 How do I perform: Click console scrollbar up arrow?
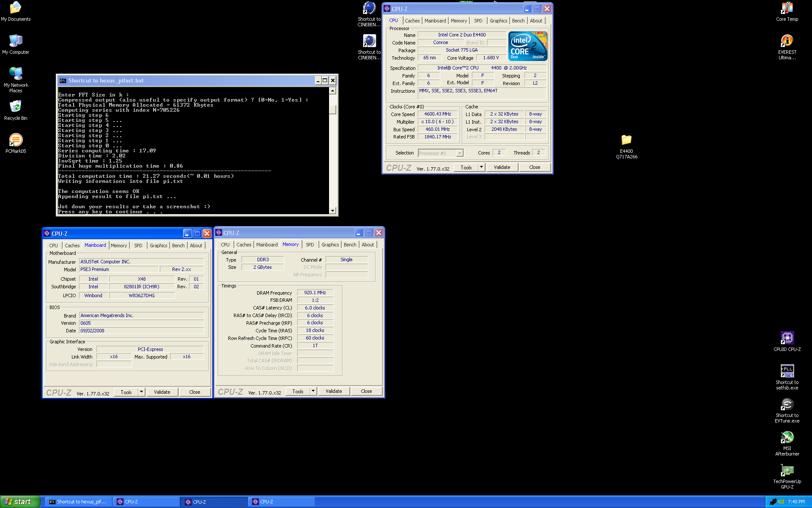pyautogui.click(x=332, y=91)
